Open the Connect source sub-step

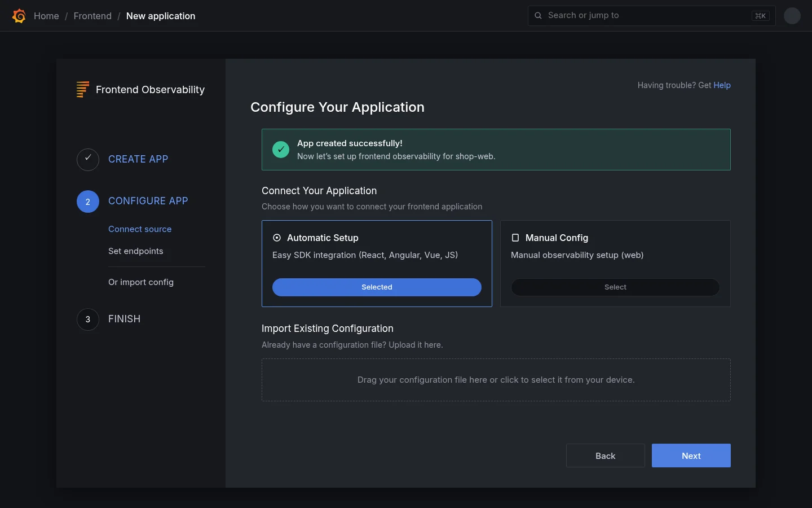pyautogui.click(x=140, y=229)
